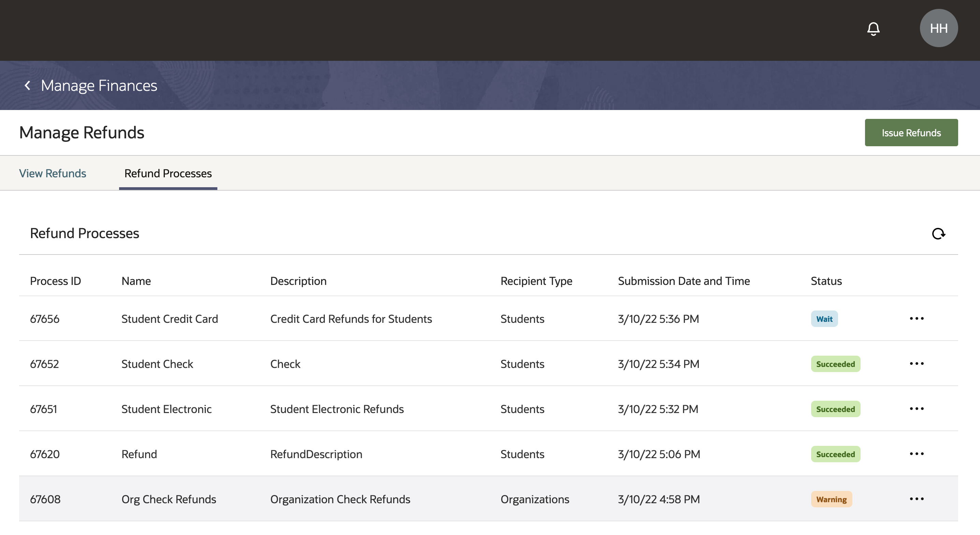Click the Submission Date and Time header
980x535 pixels.
coord(683,281)
